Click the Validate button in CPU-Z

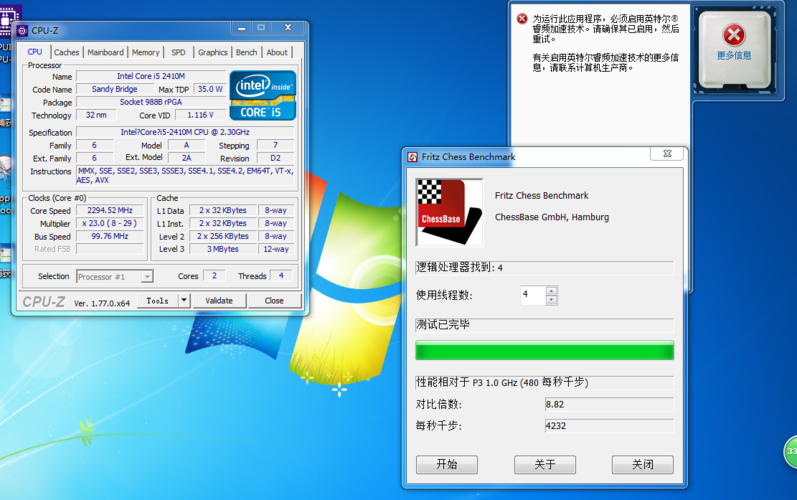[219, 301]
